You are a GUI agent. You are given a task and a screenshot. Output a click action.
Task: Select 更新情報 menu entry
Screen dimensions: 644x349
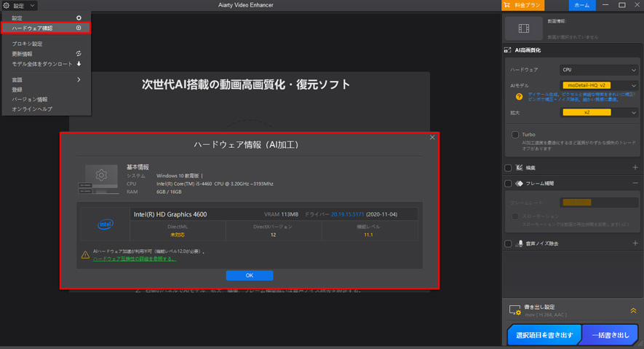[x=46, y=54]
